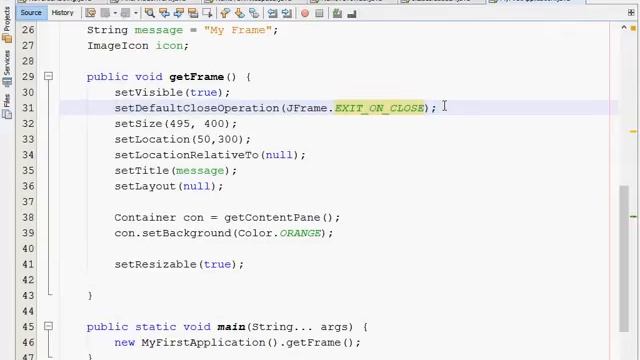Click line number 44 in gutter
Image resolution: width=640 pixels, height=360 pixels.
[28, 311]
